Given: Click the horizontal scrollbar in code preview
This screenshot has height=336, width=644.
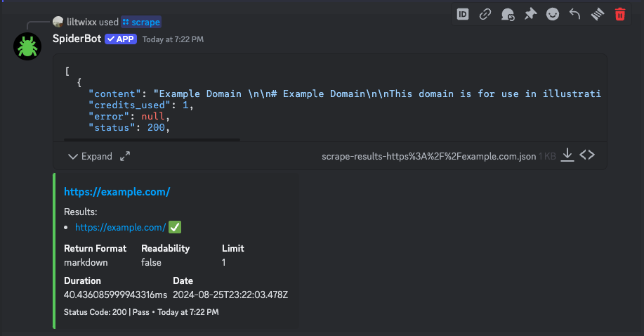Looking at the screenshot, I should click(152, 140).
